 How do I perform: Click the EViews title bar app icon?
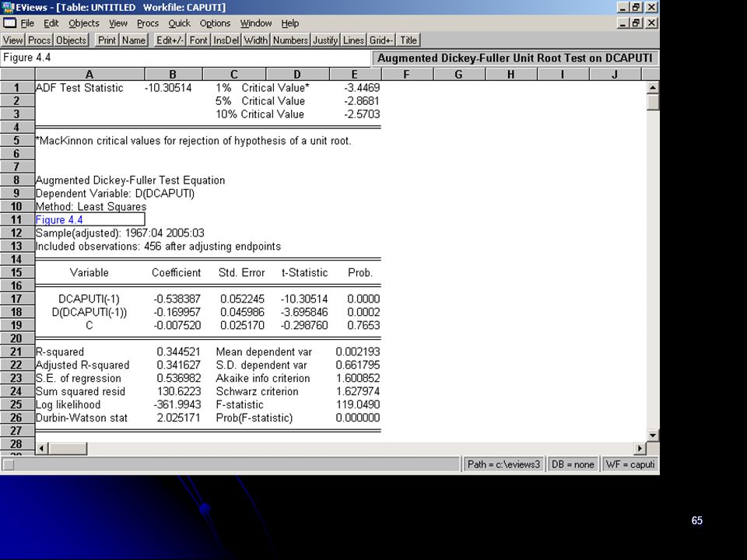8,7
